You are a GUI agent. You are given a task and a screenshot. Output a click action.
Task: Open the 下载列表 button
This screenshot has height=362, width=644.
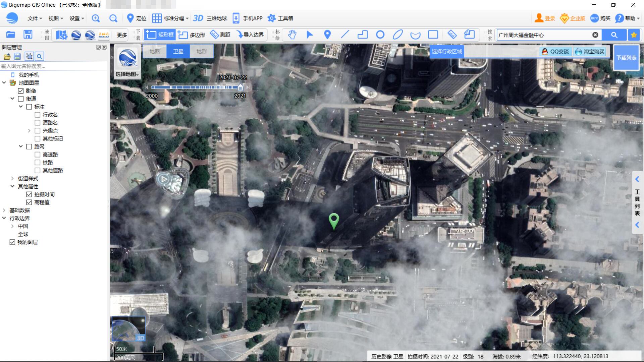626,58
